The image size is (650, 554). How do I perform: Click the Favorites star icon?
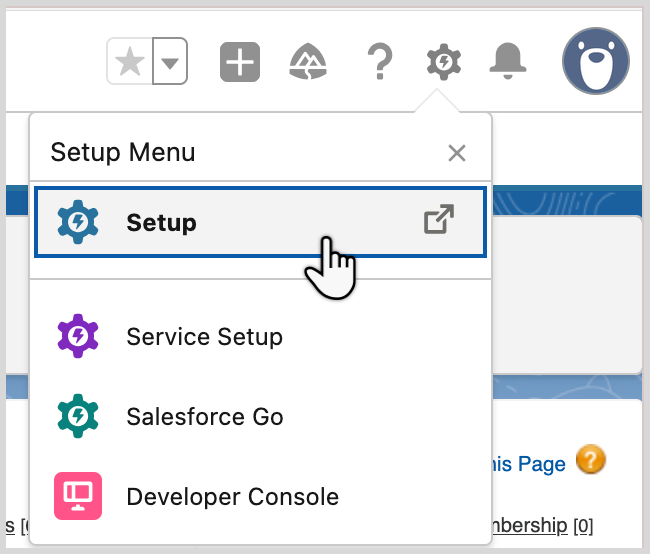point(130,61)
